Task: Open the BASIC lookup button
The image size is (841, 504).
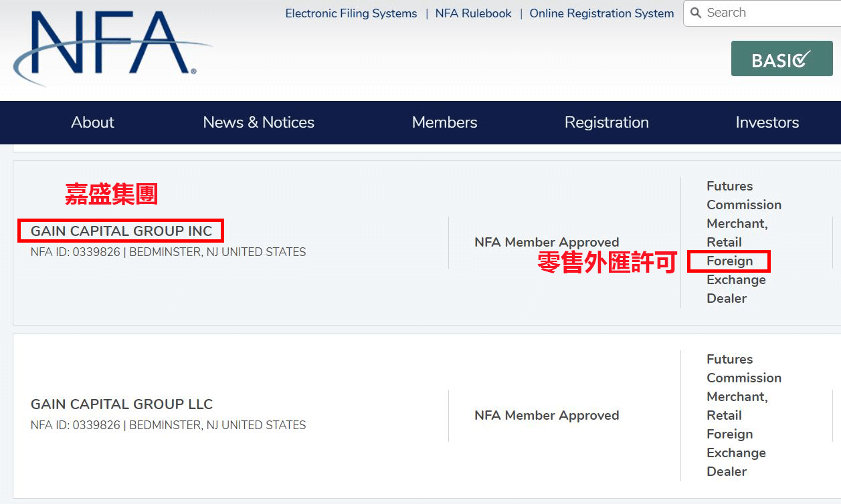Action: point(781,60)
